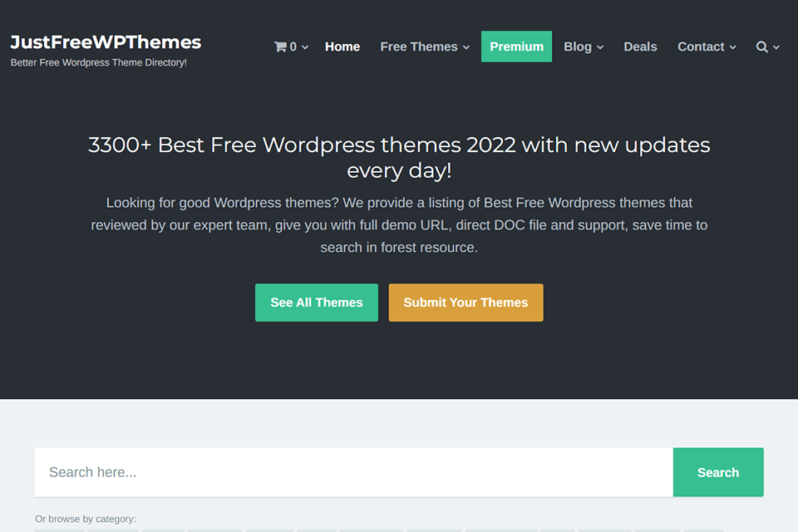
Task: Click the tagline Better Free Wordpress Theme Directory
Action: click(99, 62)
